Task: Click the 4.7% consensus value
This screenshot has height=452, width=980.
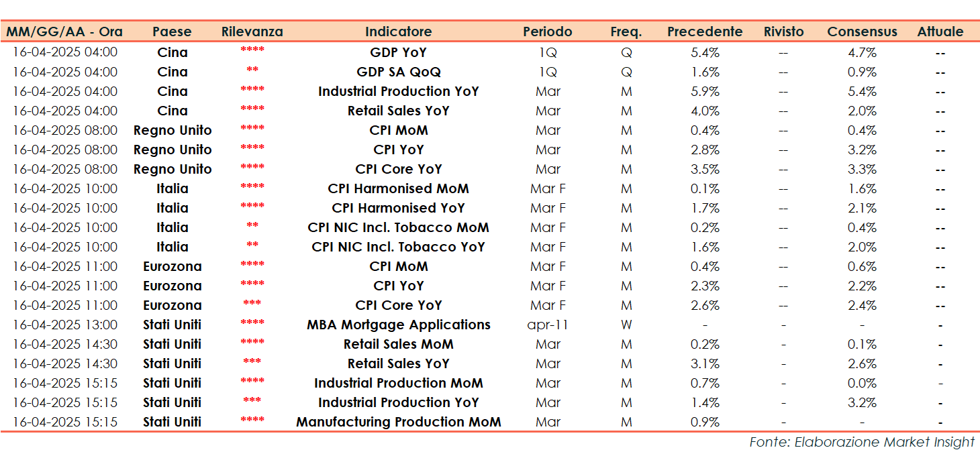Action: point(862,52)
